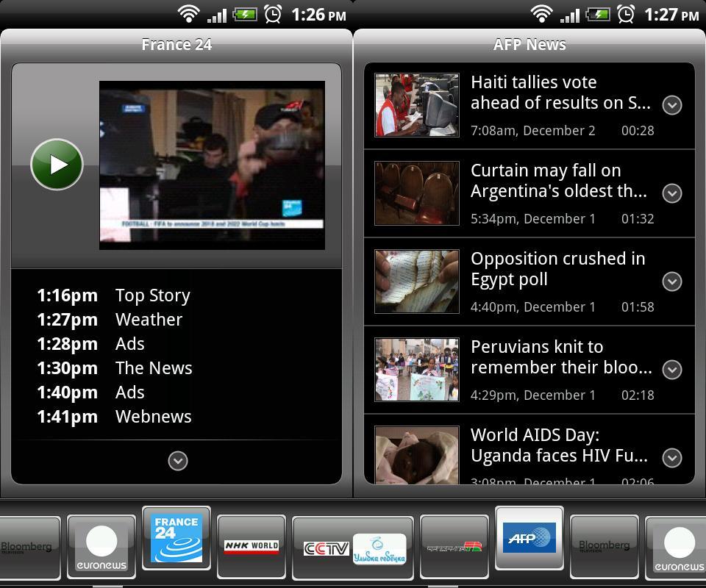
Task: Tap the signal strength icon at 1:26 PM
Action: (x=217, y=15)
